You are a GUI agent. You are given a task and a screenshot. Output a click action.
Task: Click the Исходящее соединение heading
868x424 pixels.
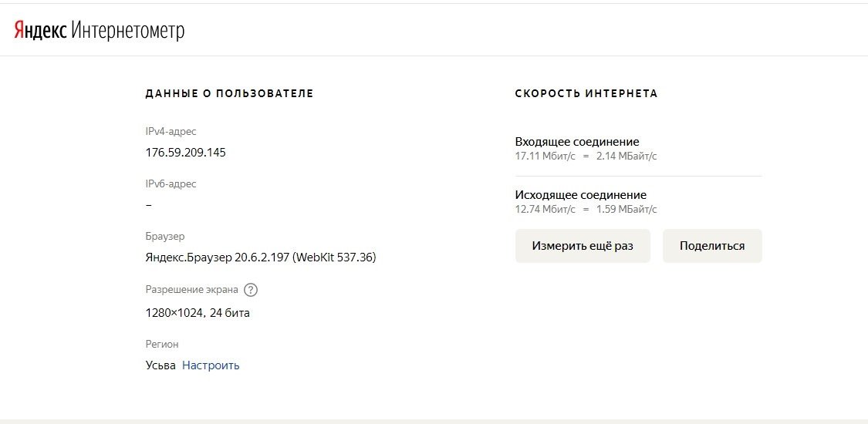(580, 195)
